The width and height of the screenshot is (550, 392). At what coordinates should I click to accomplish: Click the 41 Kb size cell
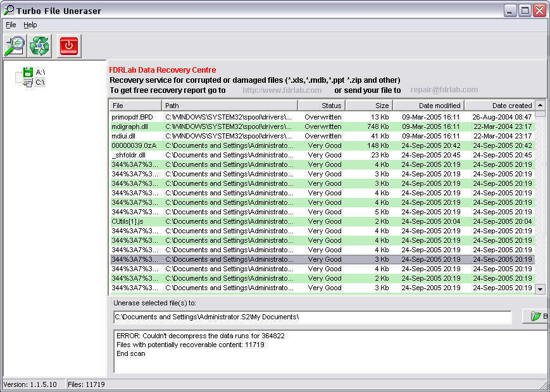[380, 136]
